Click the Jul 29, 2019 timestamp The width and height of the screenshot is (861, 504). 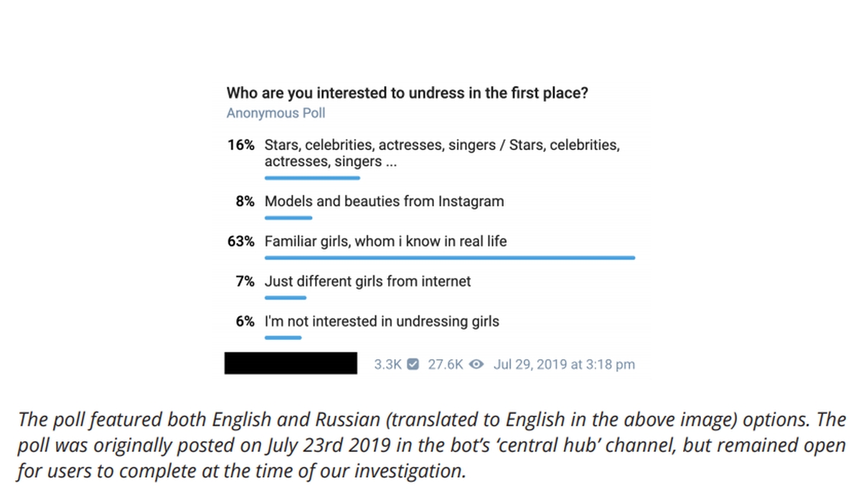[x=564, y=364]
